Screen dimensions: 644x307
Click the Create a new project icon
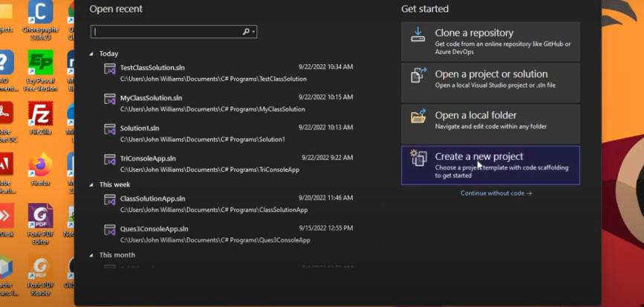point(418,158)
